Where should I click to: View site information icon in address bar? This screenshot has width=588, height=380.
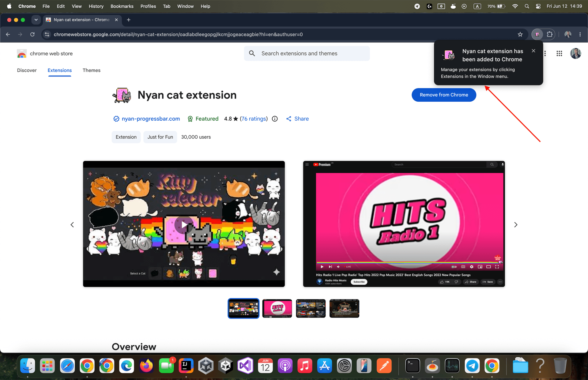point(47,34)
